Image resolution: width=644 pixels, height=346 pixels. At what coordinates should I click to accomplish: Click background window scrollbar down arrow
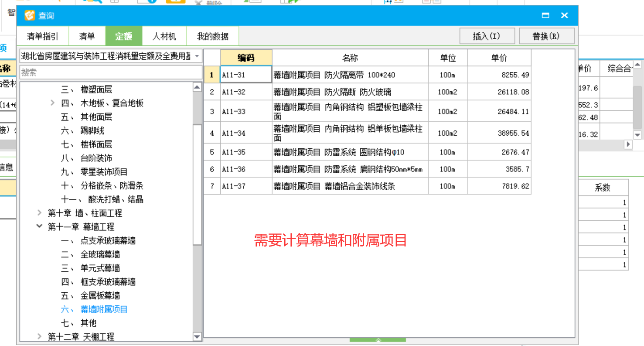pos(637,135)
